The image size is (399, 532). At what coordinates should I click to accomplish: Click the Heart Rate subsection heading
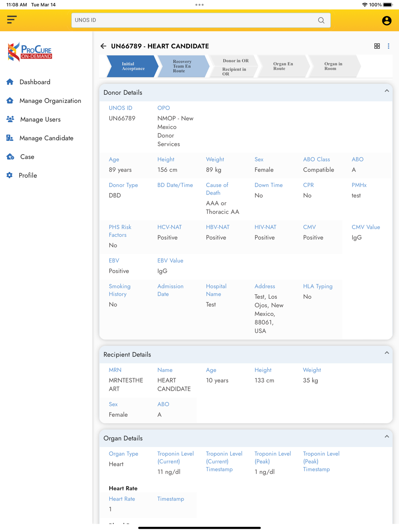123,488
